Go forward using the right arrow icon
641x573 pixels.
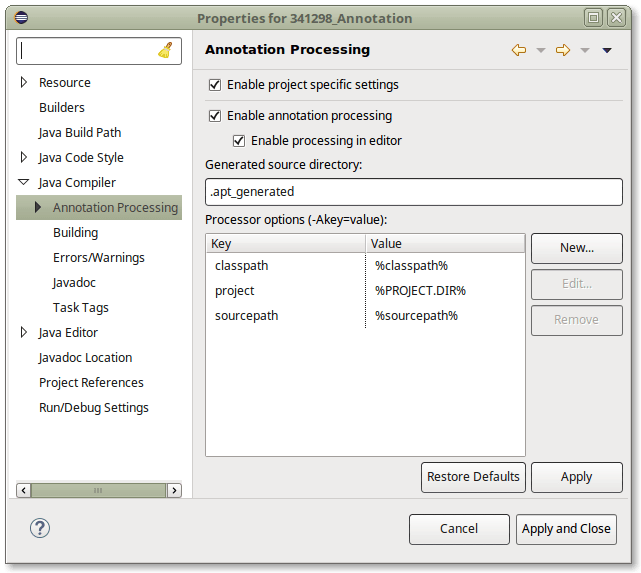pos(563,50)
